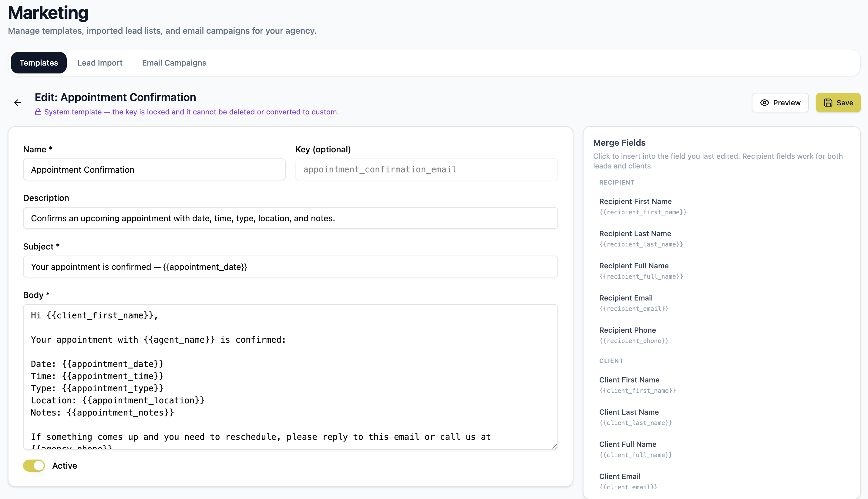Screen dimensions: 868x499
Task: Open the Email Campaigns tab
Action: pos(174,63)
